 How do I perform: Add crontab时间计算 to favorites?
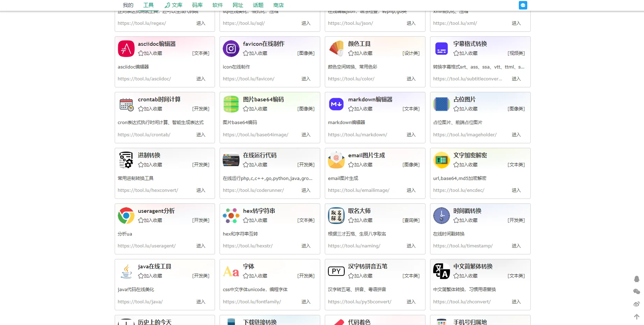click(x=150, y=109)
